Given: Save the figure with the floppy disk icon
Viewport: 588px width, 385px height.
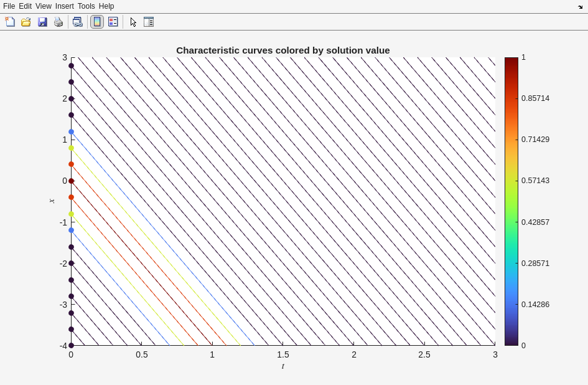Looking at the screenshot, I should pyautogui.click(x=42, y=22).
